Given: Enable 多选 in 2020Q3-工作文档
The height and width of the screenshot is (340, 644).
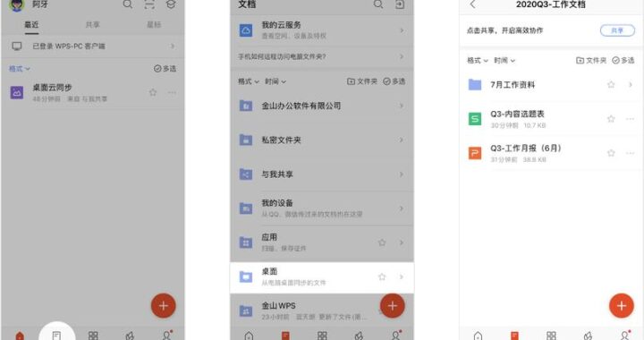Looking at the screenshot, I should coord(623,60).
